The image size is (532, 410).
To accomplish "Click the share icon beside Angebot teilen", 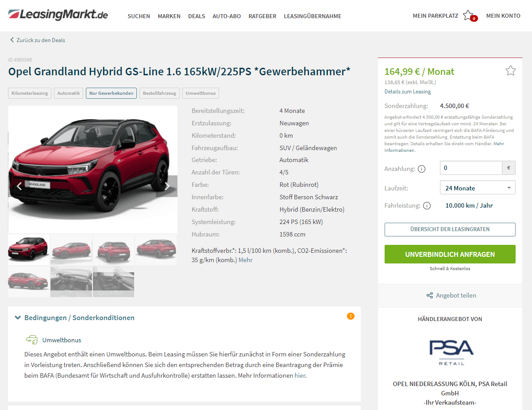I will [429, 295].
